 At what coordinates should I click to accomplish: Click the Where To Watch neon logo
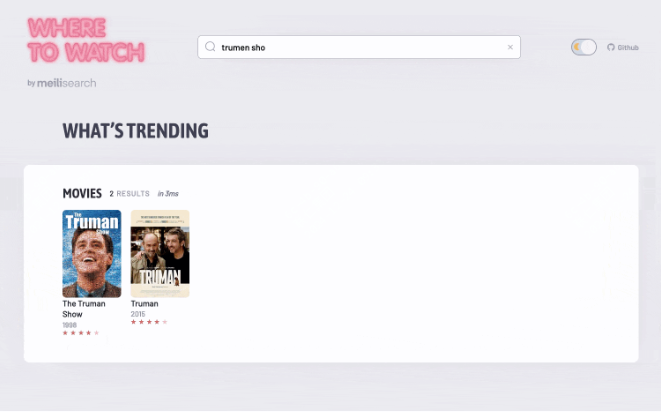pyautogui.click(x=86, y=40)
